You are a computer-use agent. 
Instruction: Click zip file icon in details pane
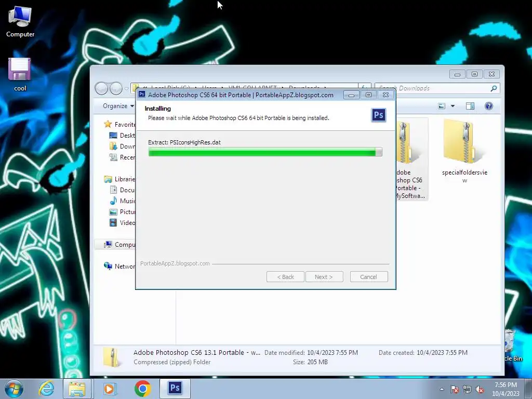[112, 357]
